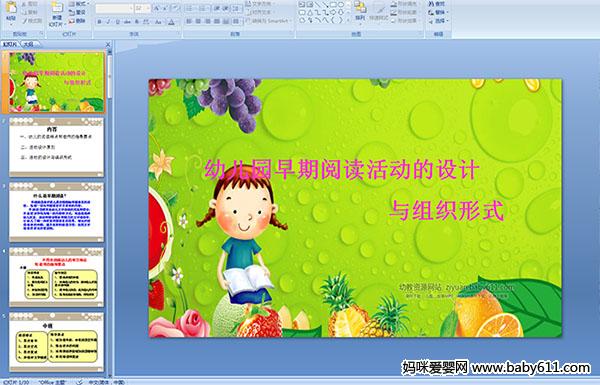600x385 pixels.
Task: Toggle bold formatting
Action: pos(99,22)
